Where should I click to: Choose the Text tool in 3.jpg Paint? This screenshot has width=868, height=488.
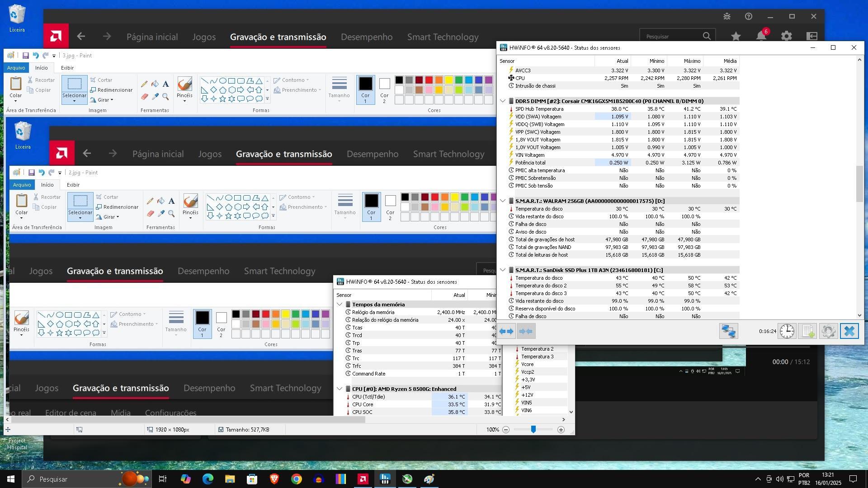point(165,84)
